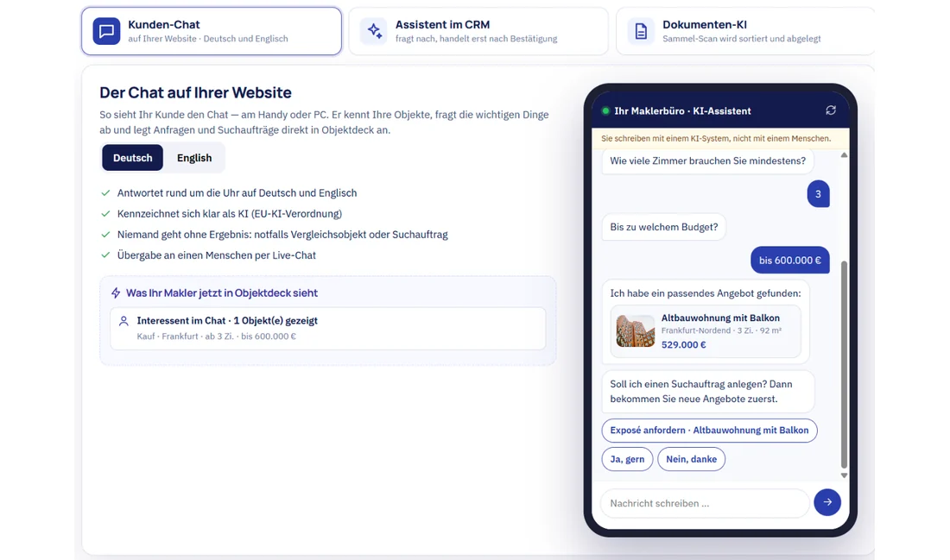
Task: Click Übergabe an einen Menschen per Live-Chat
Action: (216, 255)
